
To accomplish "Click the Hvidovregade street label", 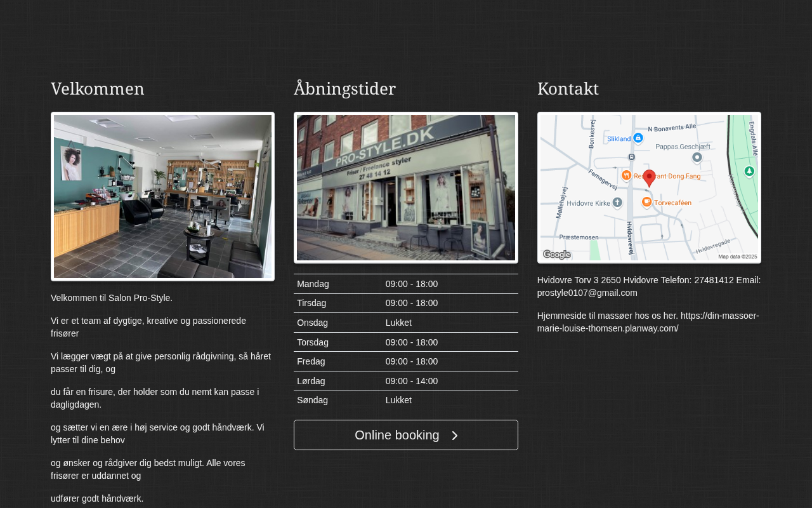I will pyautogui.click(x=714, y=246).
